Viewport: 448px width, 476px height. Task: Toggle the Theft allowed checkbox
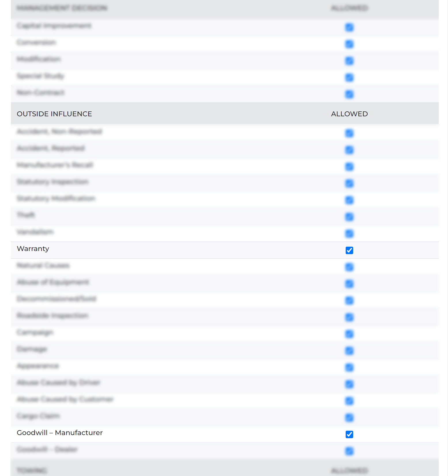pos(349,217)
